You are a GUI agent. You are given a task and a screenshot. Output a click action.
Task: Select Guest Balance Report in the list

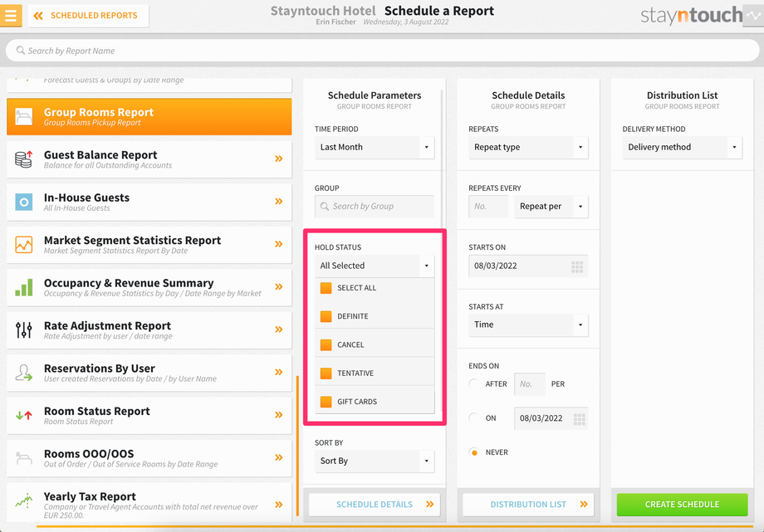coord(149,159)
